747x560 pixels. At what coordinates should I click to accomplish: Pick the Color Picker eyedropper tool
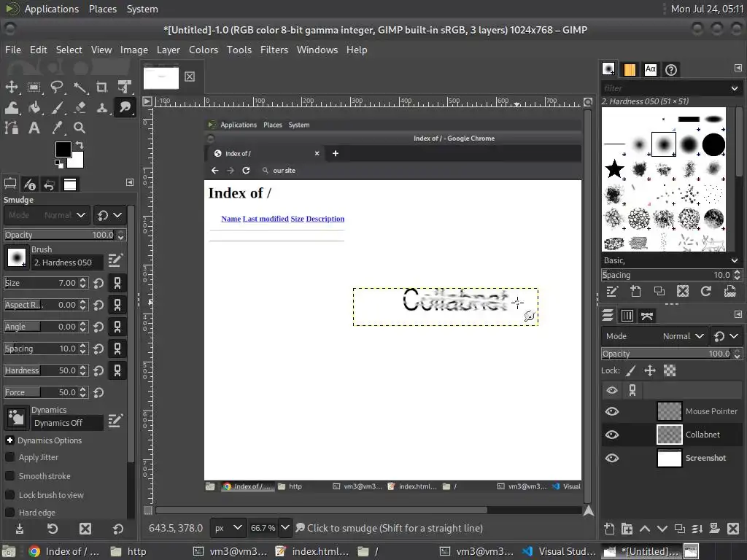(x=57, y=128)
